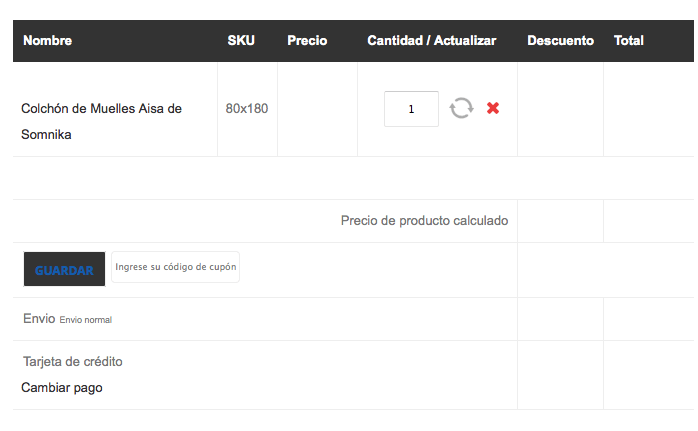
Task: Click the Descuento column header
Action: click(x=560, y=41)
